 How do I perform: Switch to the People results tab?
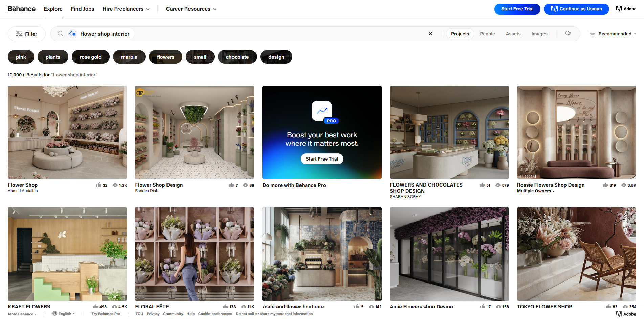tap(487, 34)
